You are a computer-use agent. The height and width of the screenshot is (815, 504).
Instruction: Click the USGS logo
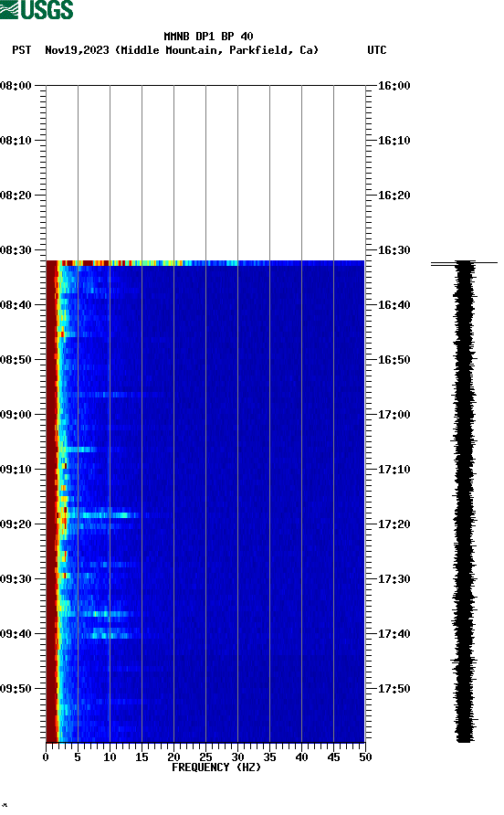[x=37, y=9]
